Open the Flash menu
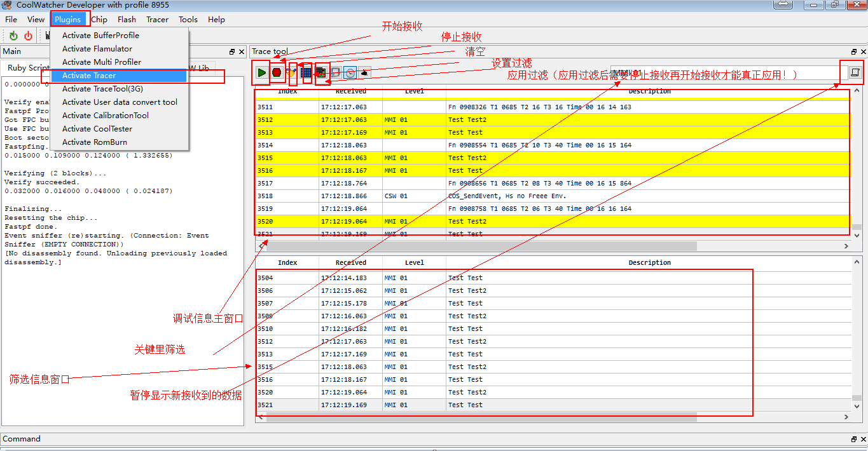Image resolution: width=868 pixels, height=451 pixels. point(127,19)
